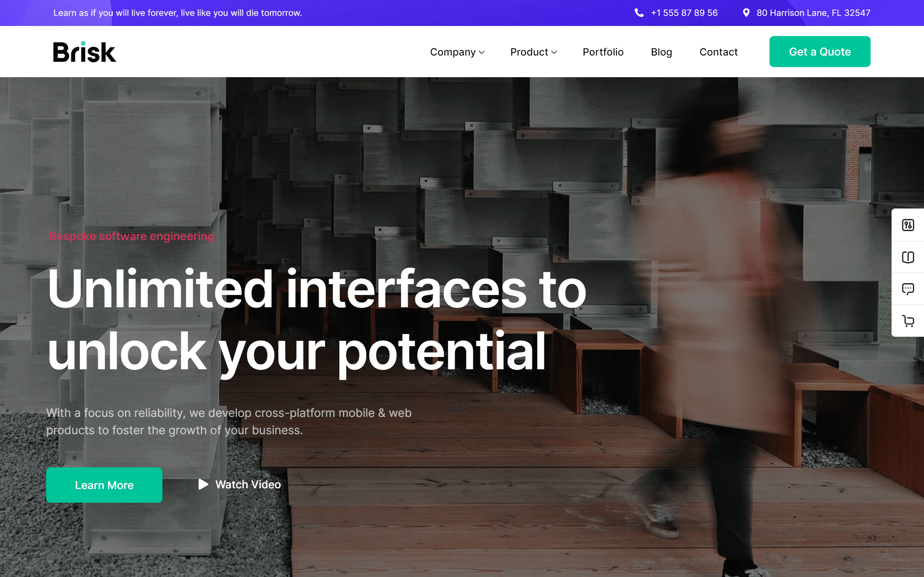
Task: Click the Learn More button
Action: (104, 485)
